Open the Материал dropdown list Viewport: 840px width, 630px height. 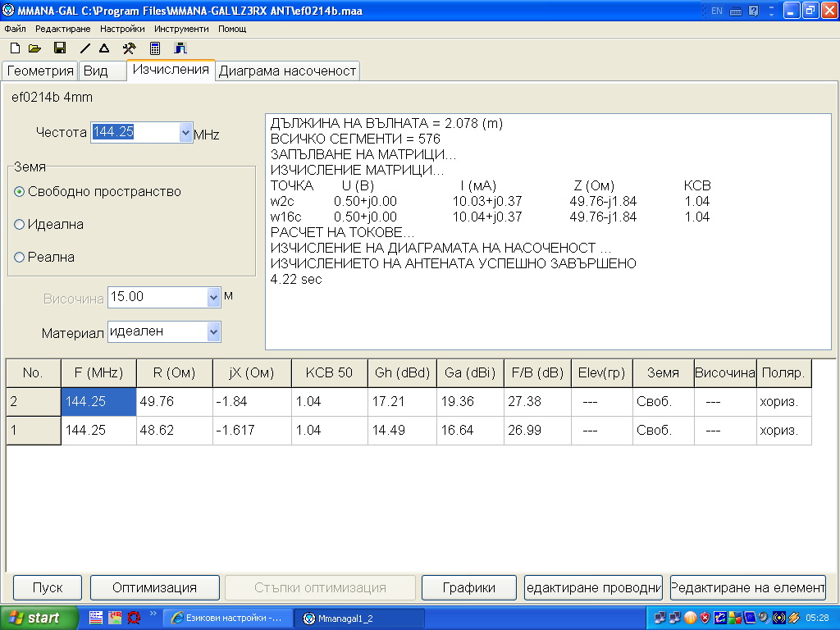coord(214,331)
